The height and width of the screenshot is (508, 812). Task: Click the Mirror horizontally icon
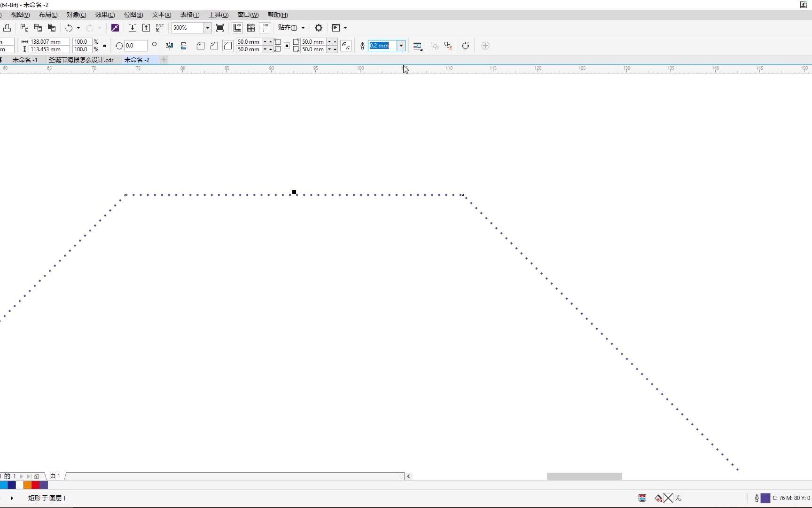pos(170,46)
